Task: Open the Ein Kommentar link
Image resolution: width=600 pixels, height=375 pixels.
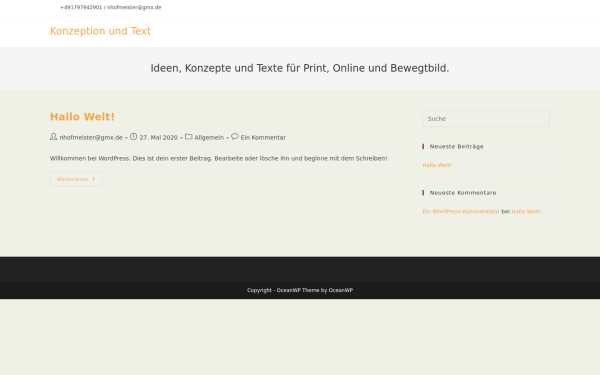Action: coord(263,137)
